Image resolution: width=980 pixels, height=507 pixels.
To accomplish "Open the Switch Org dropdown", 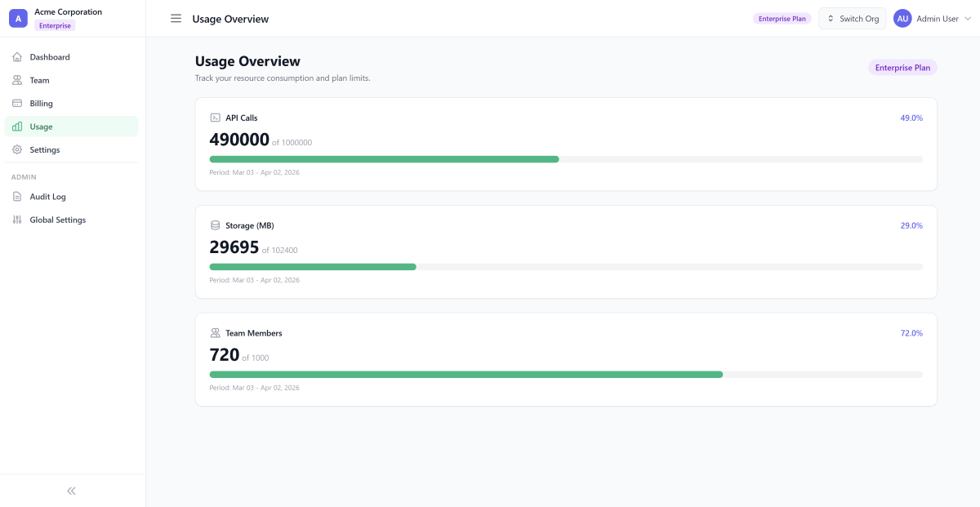I will pyautogui.click(x=852, y=17).
